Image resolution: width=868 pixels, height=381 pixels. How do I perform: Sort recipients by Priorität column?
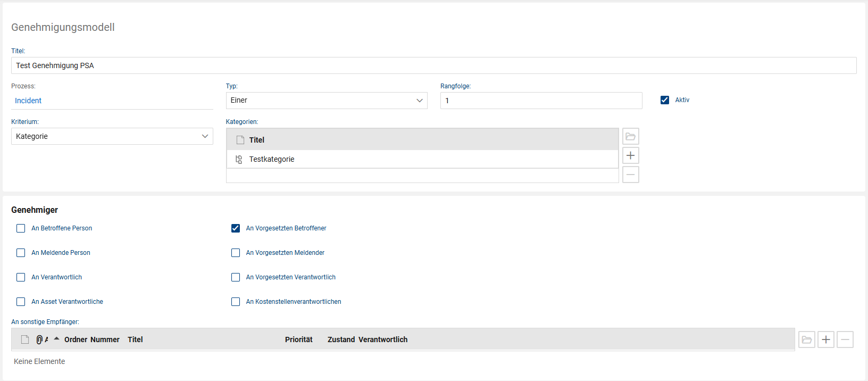[299, 339]
